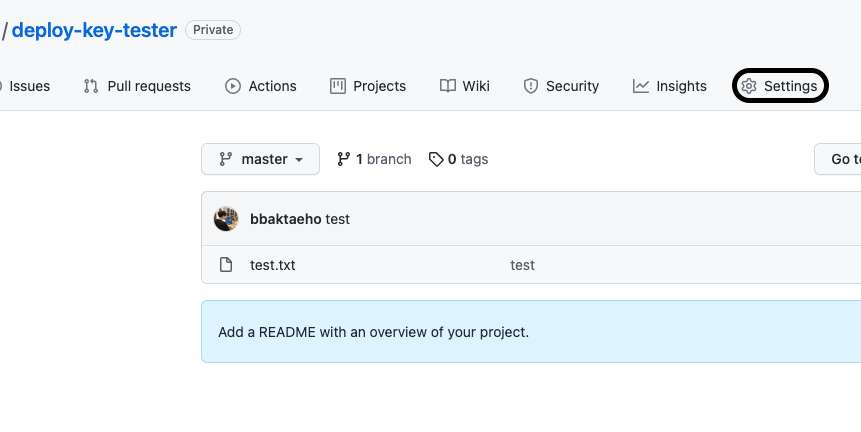Click the Actions play icon
Screen dimensions: 861x432
(233, 86)
